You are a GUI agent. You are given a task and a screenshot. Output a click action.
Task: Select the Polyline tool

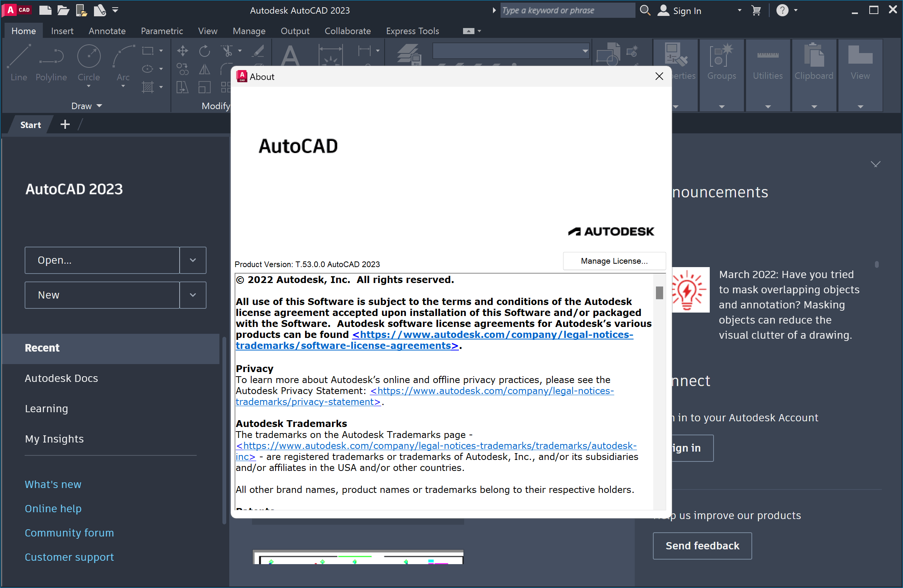click(x=51, y=63)
